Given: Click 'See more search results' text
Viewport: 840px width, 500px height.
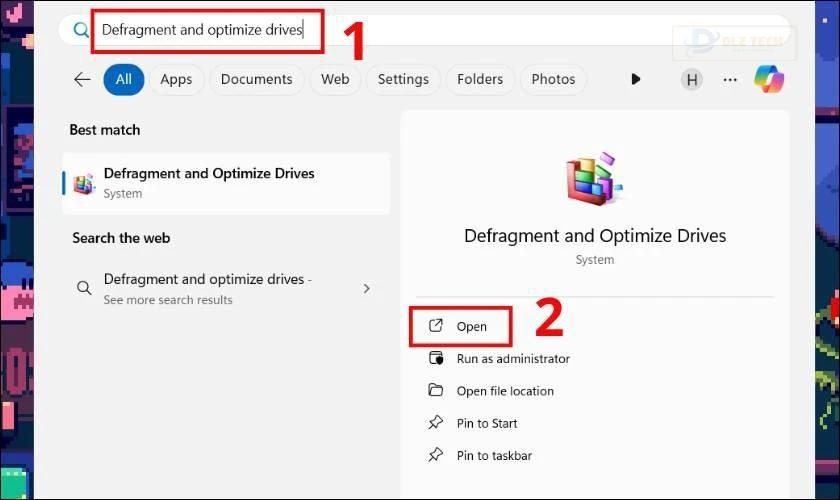Looking at the screenshot, I should [x=168, y=300].
